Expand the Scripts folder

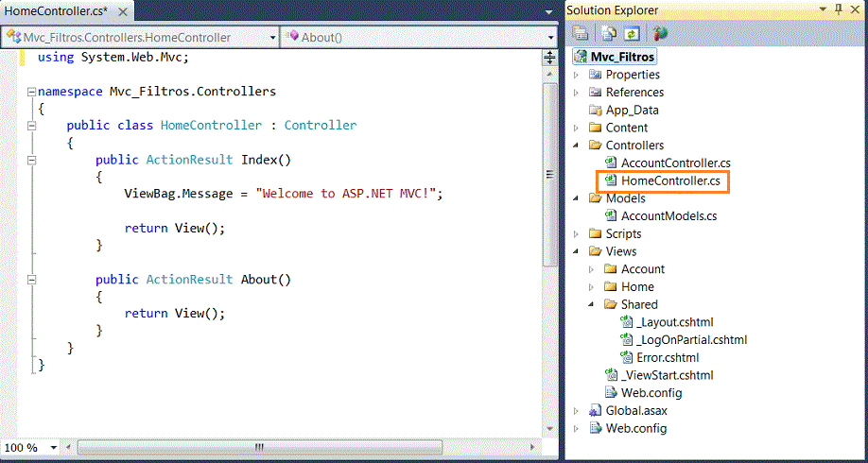click(577, 234)
